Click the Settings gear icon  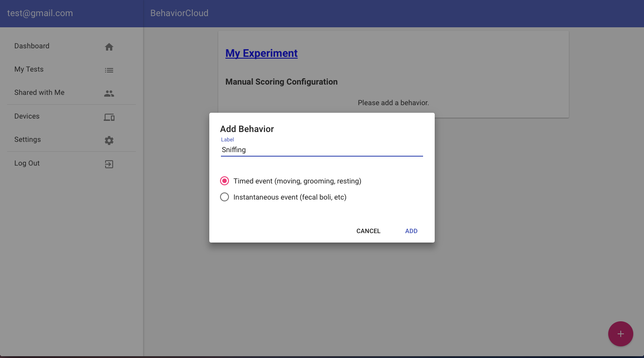pyautogui.click(x=109, y=141)
